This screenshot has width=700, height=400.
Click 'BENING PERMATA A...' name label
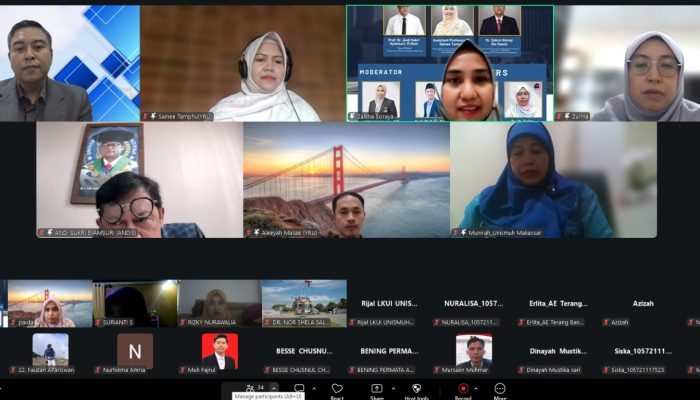point(386,370)
